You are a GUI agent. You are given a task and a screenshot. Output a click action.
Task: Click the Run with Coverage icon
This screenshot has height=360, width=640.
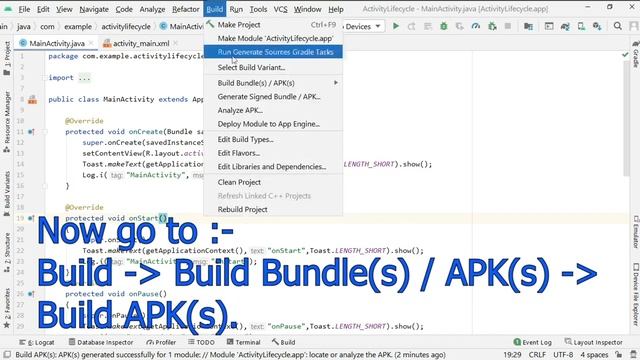tap(460, 26)
